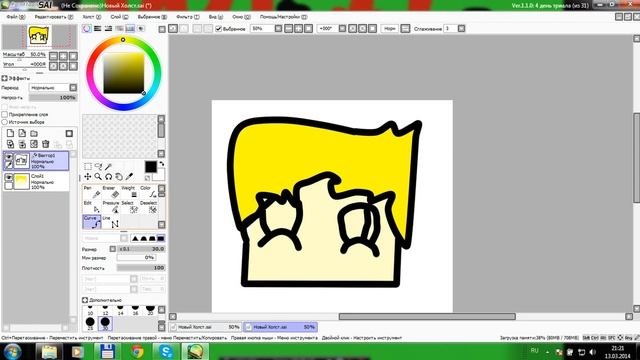The height and width of the screenshot is (360, 640).
Task: Toggle the Дополнительно section
Action: (x=85, y=300)
